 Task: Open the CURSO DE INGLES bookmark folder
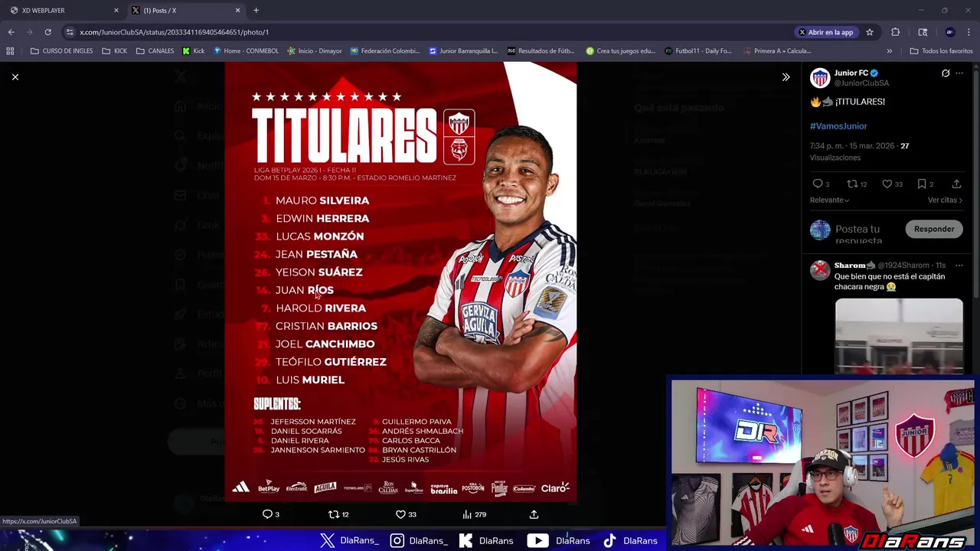(x=61, y=51)
